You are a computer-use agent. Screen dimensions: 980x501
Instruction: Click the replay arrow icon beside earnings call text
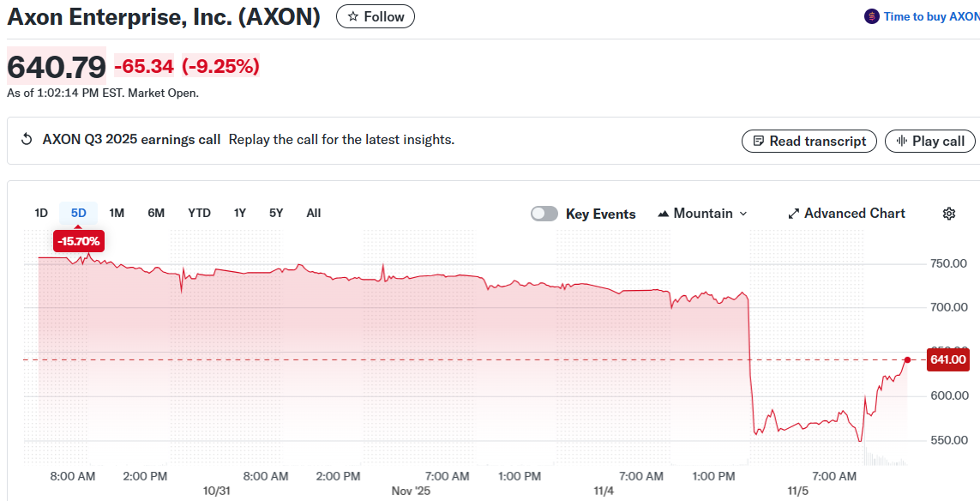pos(26,138)
